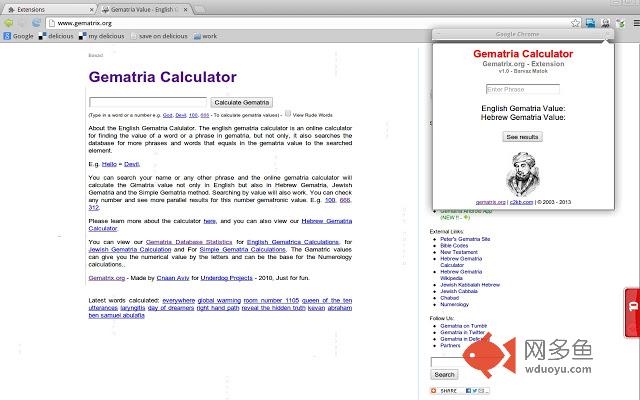Open Jewish Gematria Calculation link

click(x=130, y=249)
